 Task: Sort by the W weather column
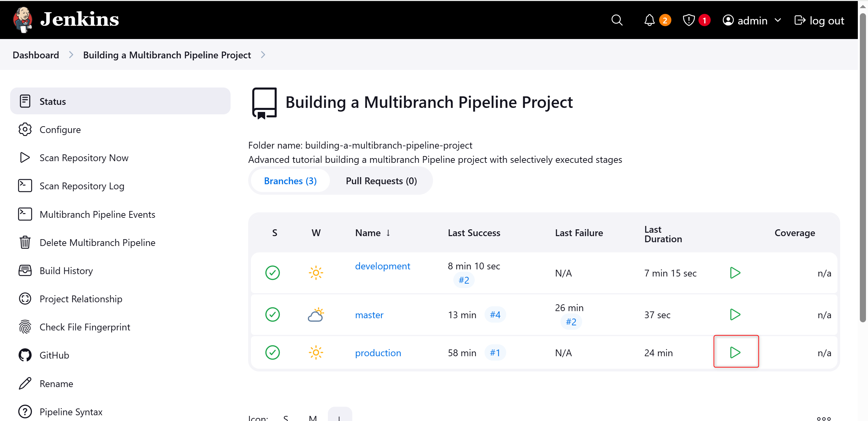tap(316, 233)
